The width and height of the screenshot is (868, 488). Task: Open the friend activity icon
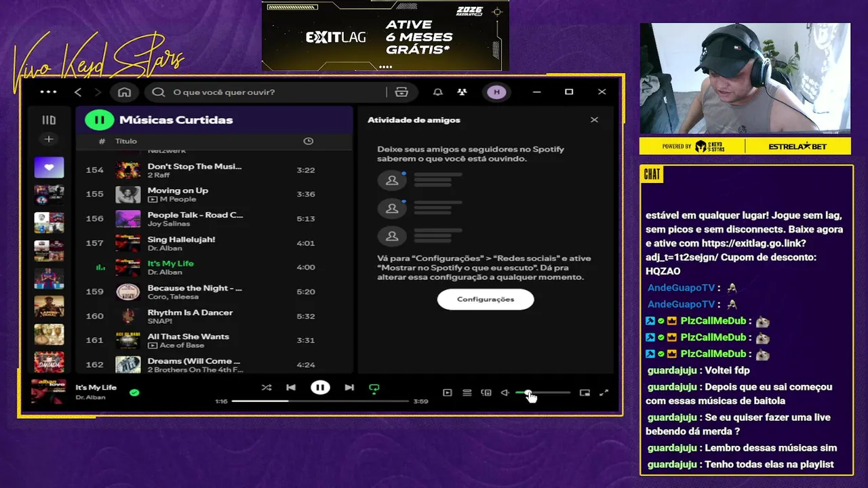(x=462, y=92)
